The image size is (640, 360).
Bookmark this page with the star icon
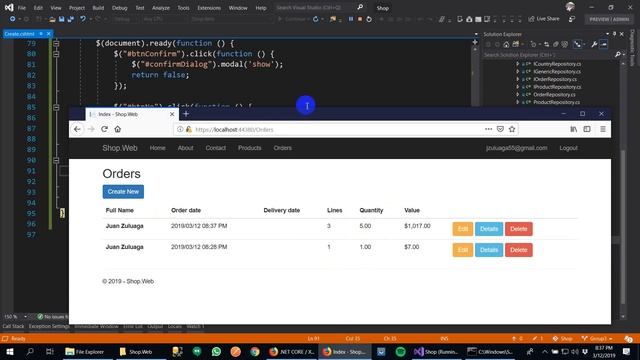pyautogui.click(x=512, y=129)
